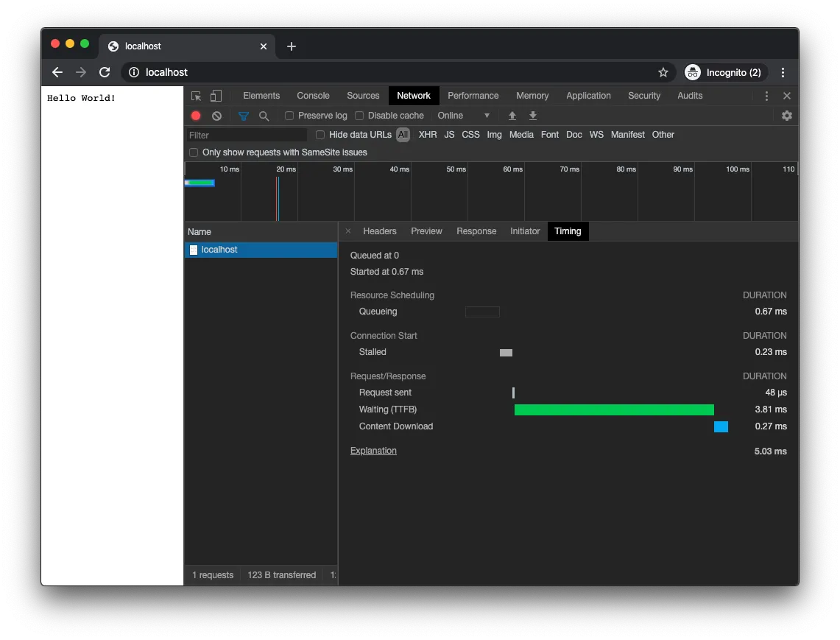The height and width of the screenshot is (640, 840).
Task: Open the Performance panel
Action: (x=473, y=96)
